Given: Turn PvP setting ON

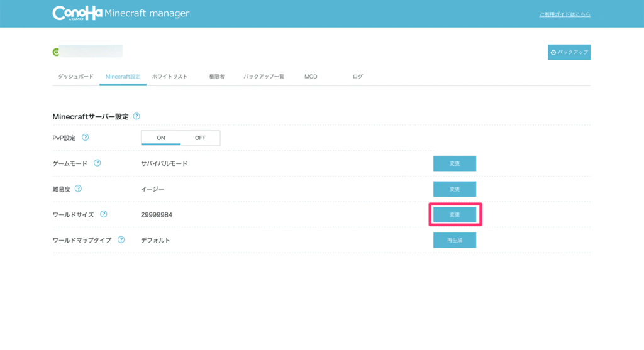Looking at the screenshot, I should pos(161,138).
